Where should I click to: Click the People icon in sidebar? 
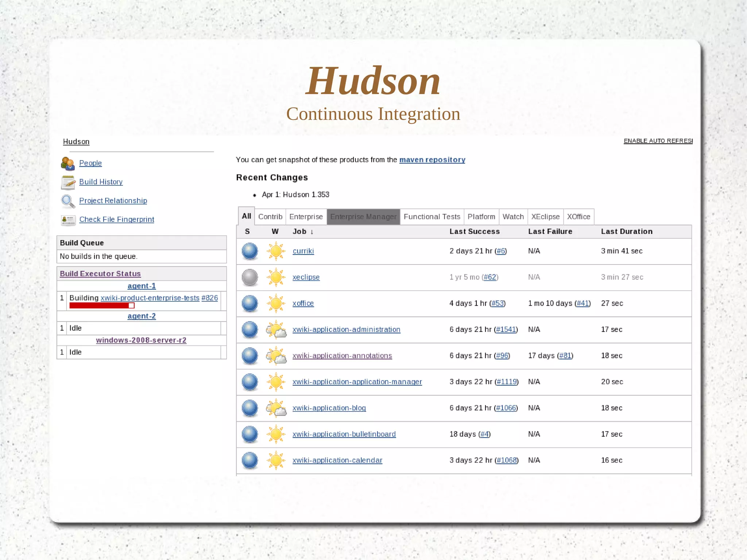(x=68, y=163)
